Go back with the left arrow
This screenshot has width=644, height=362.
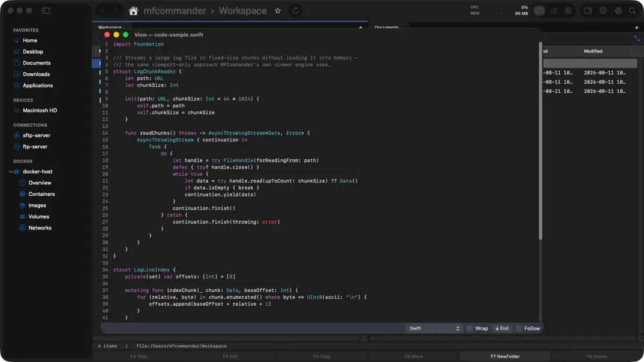tap(103, 11)
